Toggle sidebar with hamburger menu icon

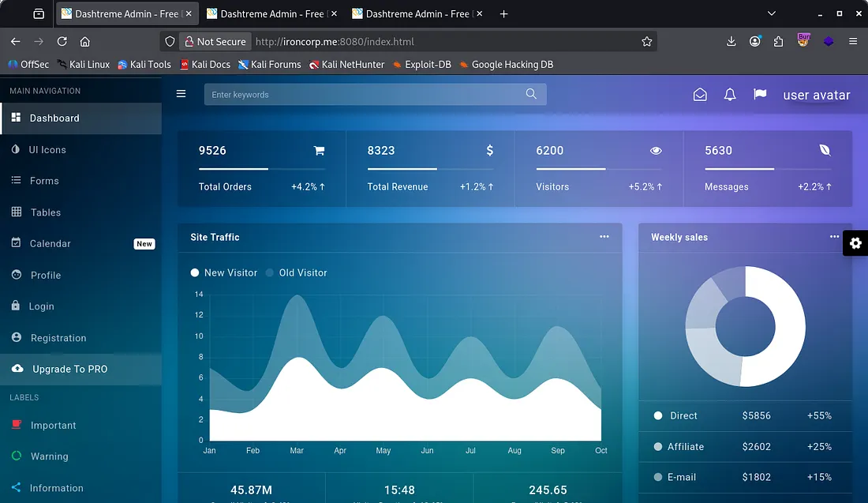(x=181, y=94)
